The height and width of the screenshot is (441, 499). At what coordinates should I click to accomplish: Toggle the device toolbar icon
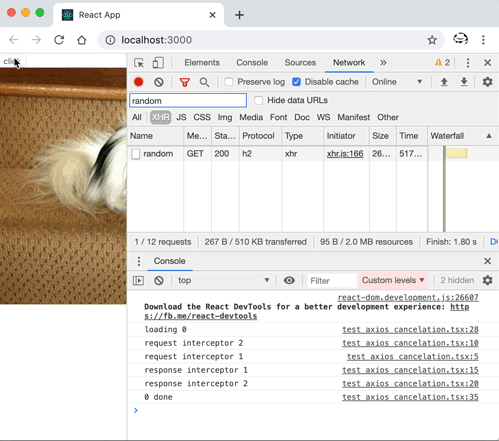[158, 63]
